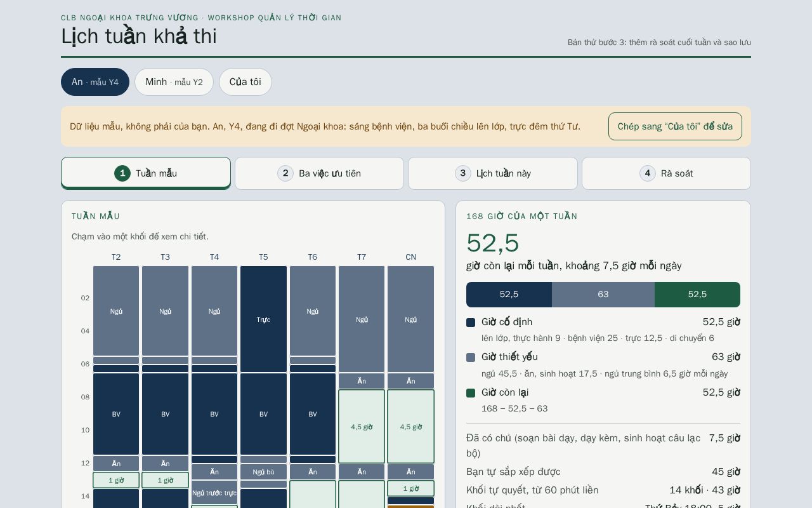Click the "Bạn tự sắp xếp được" row

point(603,472)
